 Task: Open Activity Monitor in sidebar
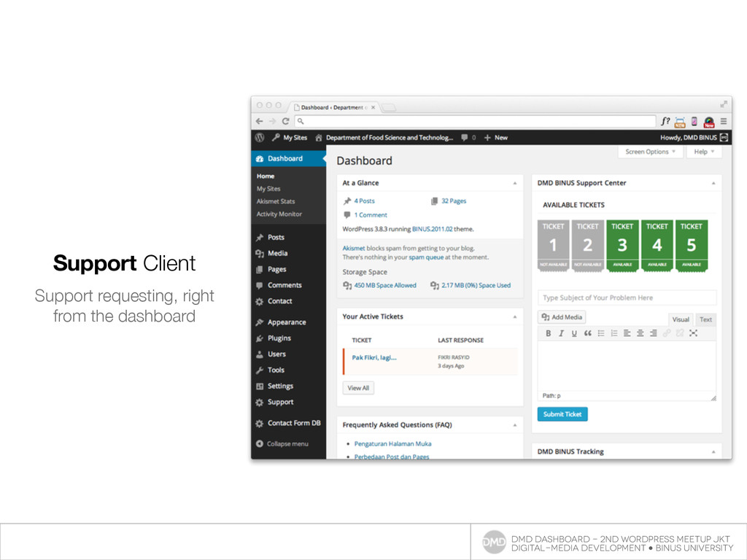click(279, 214)
